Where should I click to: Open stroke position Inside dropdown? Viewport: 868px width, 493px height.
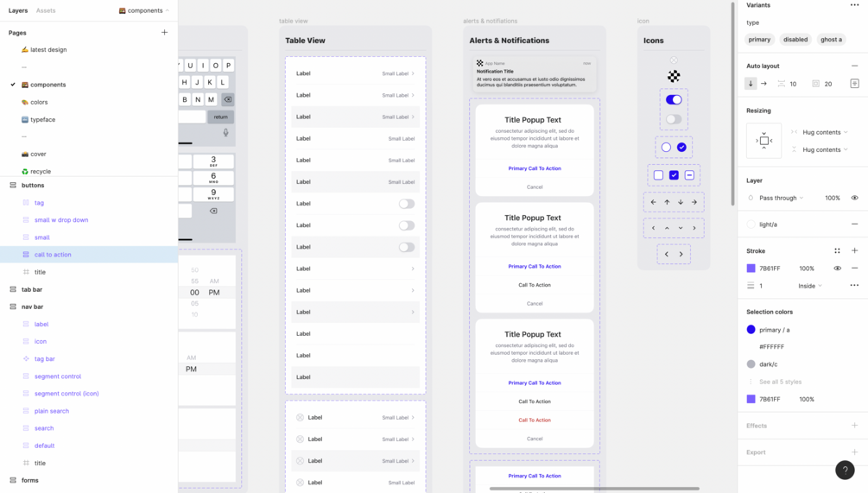(x=810, y=286)
